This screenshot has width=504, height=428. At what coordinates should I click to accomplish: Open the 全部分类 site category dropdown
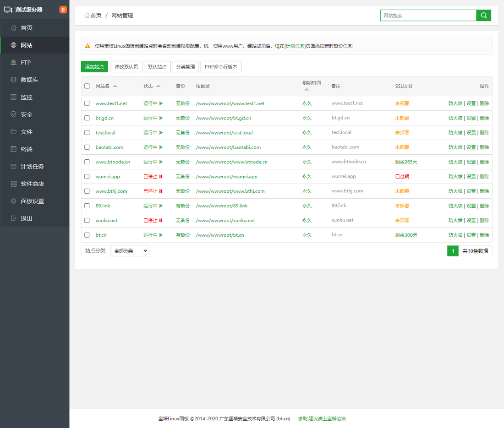(x=130, y=251)
